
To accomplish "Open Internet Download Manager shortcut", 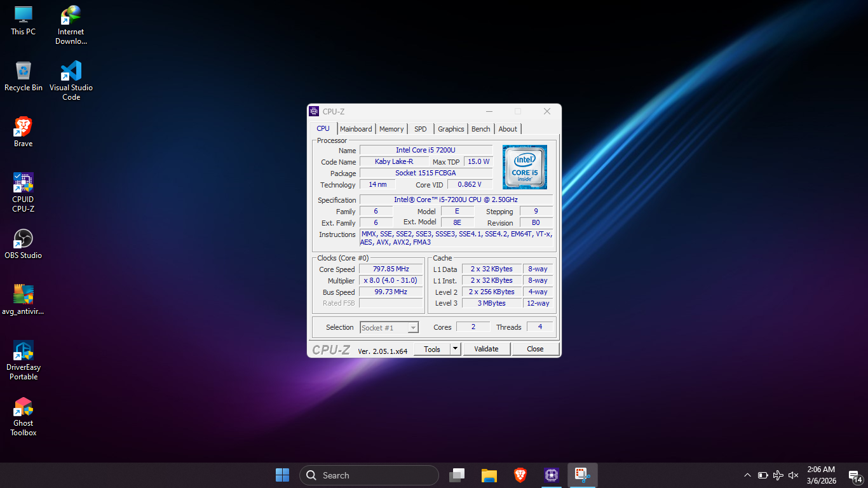I will pyautogui.click(x=71, y=25).
